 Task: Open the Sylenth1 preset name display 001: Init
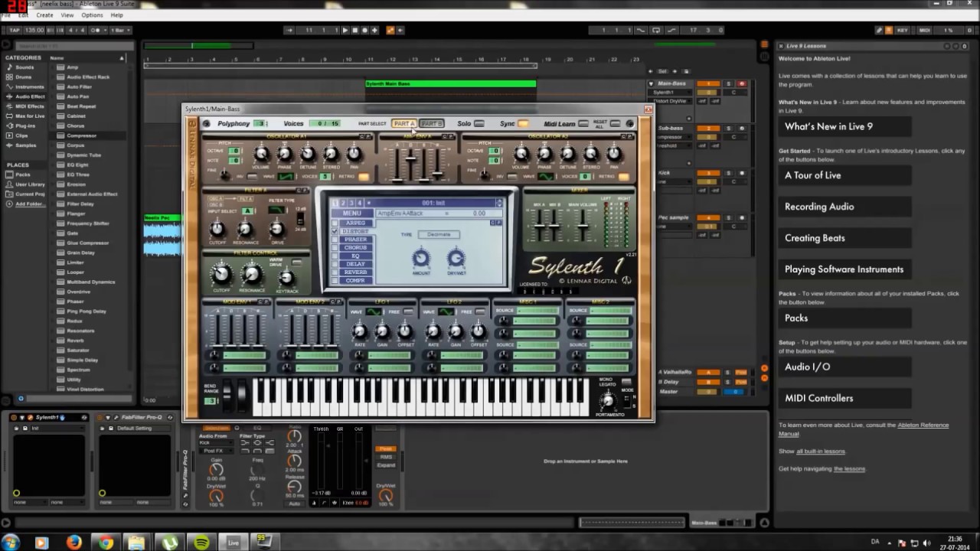433,203
